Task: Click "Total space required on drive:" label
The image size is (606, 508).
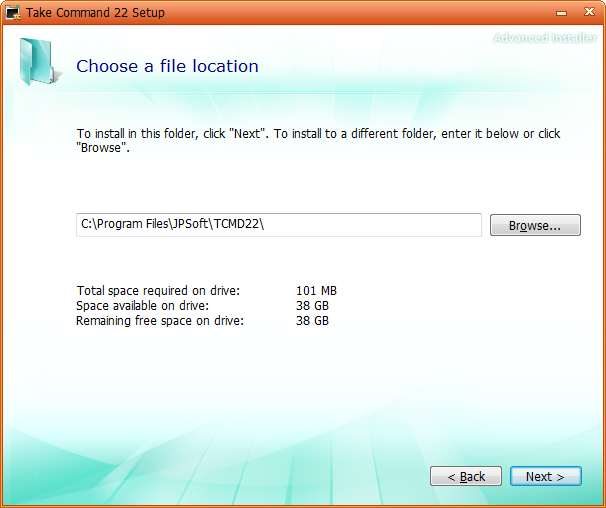Action: click(x=158, y=290)
